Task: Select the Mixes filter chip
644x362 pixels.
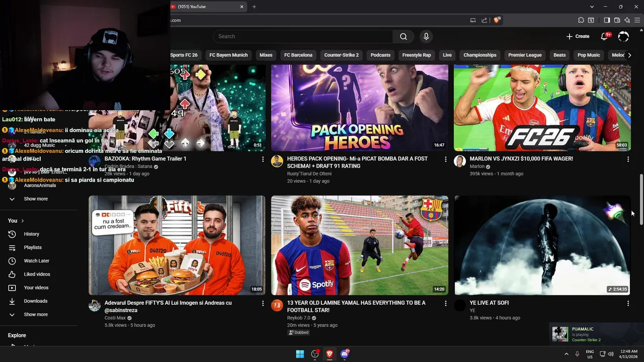Action: (266, 55)
